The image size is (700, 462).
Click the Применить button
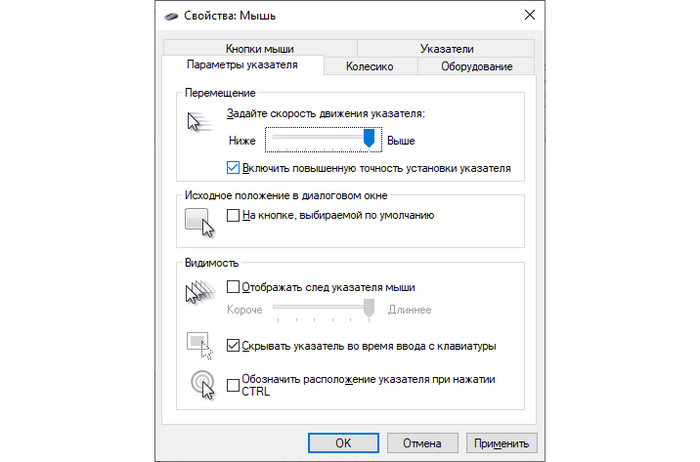coord(501,443)
